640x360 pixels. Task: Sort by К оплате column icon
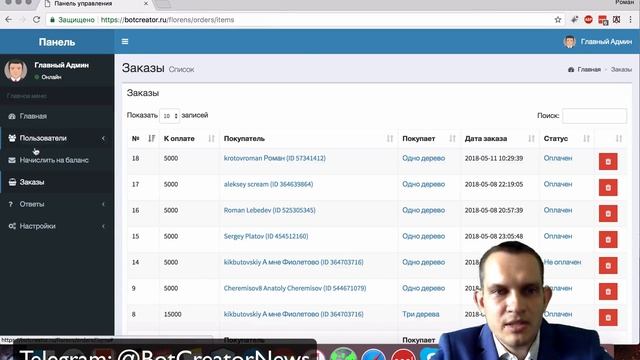[211, 139]
